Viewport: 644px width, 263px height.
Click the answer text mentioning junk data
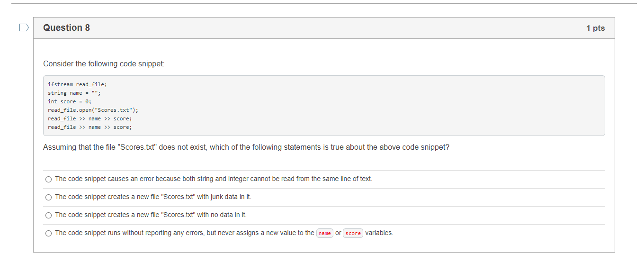click(153, 197)
